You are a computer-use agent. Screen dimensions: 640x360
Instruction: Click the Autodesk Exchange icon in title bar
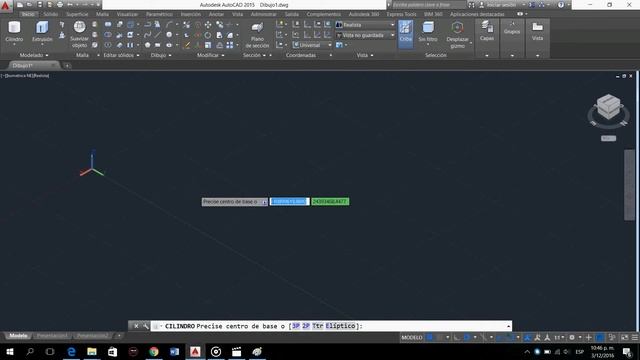[532, 5]
